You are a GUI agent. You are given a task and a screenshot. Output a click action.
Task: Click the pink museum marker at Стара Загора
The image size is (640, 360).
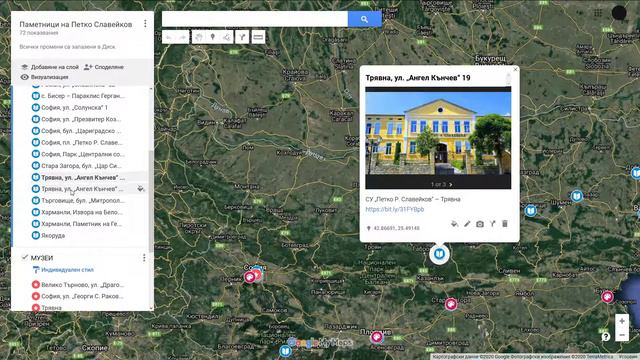[x=451, y=304]
